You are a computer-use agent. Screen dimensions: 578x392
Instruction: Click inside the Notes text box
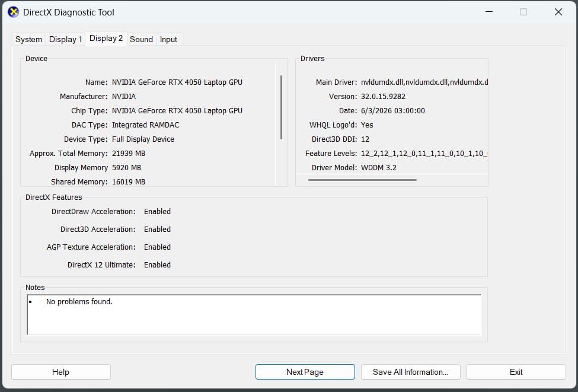pyautogui.click(x=254, y=314)
